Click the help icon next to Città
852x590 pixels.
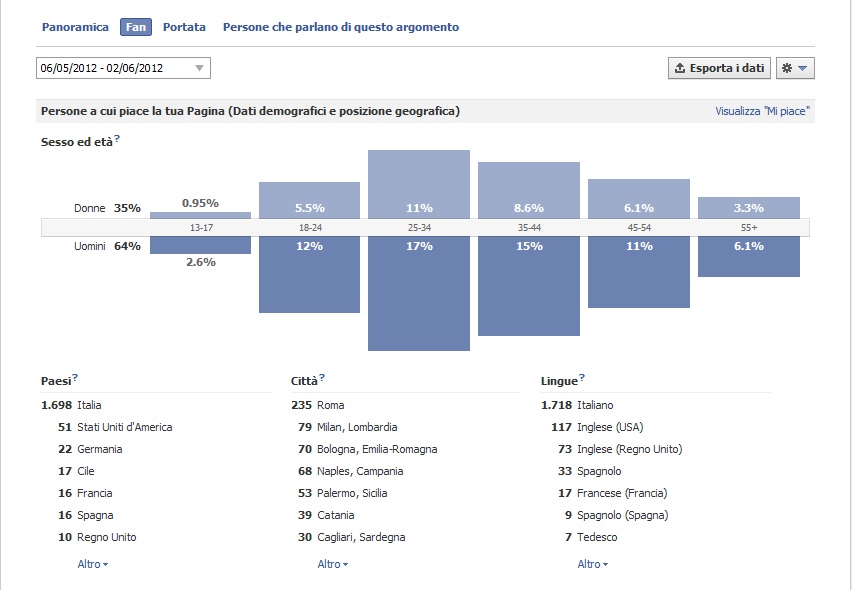(x=322, y=379)
